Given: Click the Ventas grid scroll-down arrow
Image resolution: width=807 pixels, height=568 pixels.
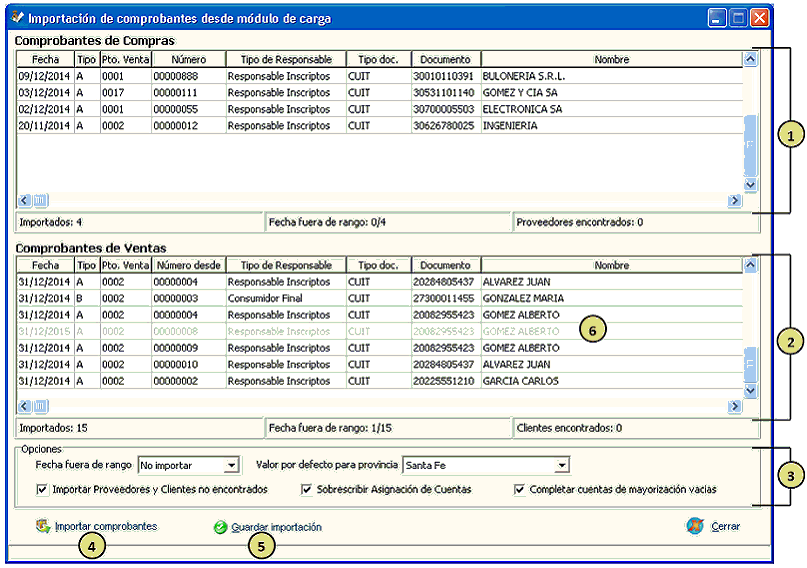Looking at the screenshot, I should click(750, 388).
